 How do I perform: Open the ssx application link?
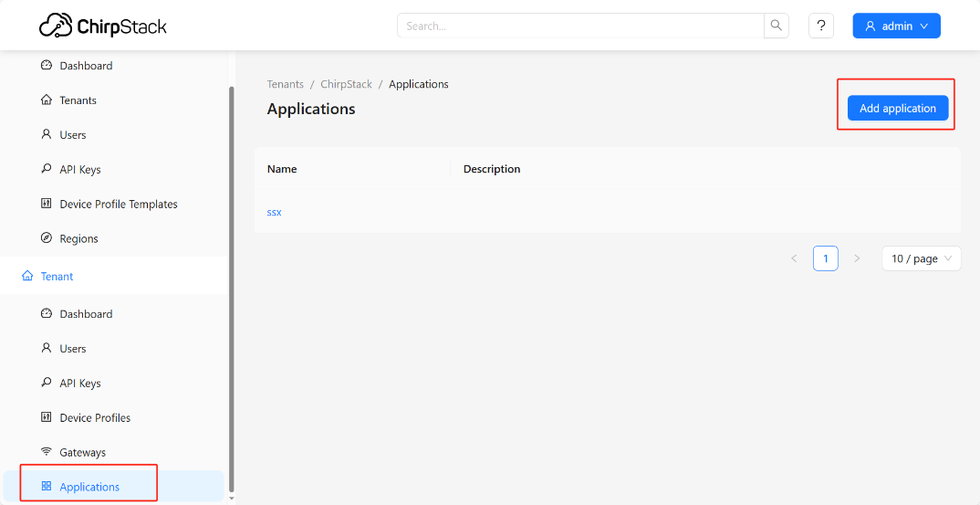click(274, 212)
